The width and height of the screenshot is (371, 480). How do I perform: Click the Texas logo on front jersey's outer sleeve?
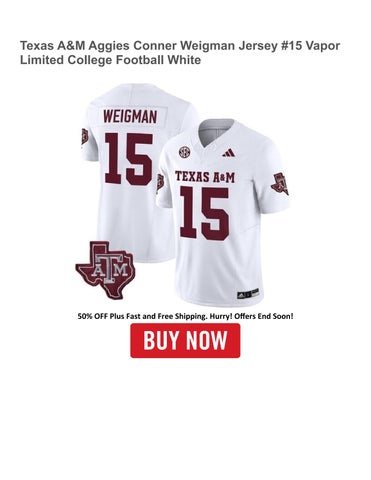[x=280, y=184]
